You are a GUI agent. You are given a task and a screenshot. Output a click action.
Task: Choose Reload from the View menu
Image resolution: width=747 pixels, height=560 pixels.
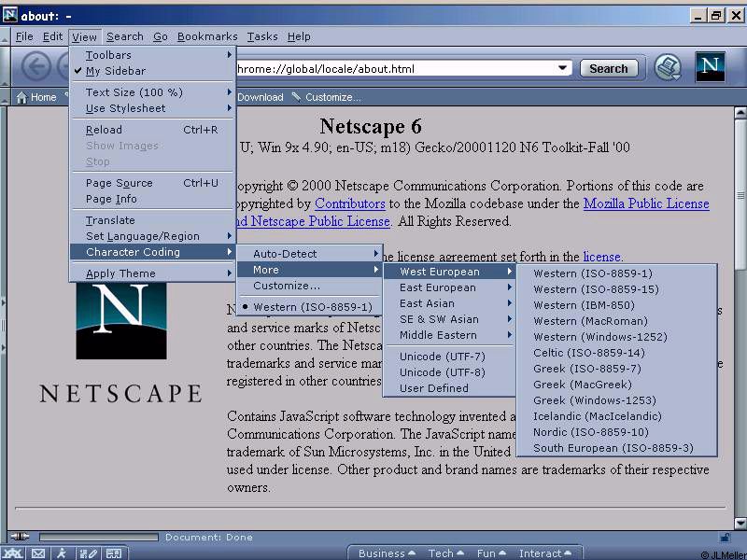(152, 130)
